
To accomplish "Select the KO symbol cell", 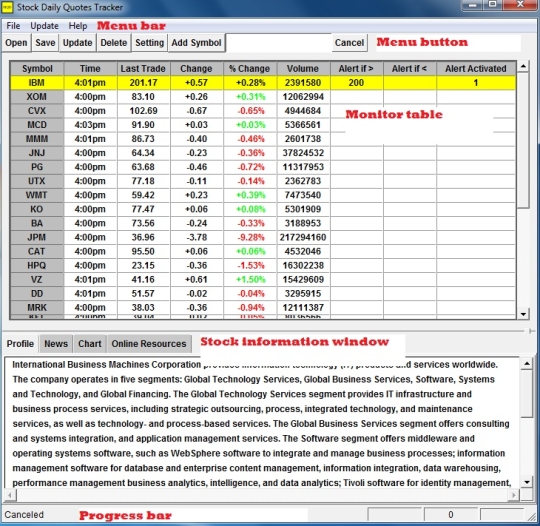I will click(x=37, y=209).
